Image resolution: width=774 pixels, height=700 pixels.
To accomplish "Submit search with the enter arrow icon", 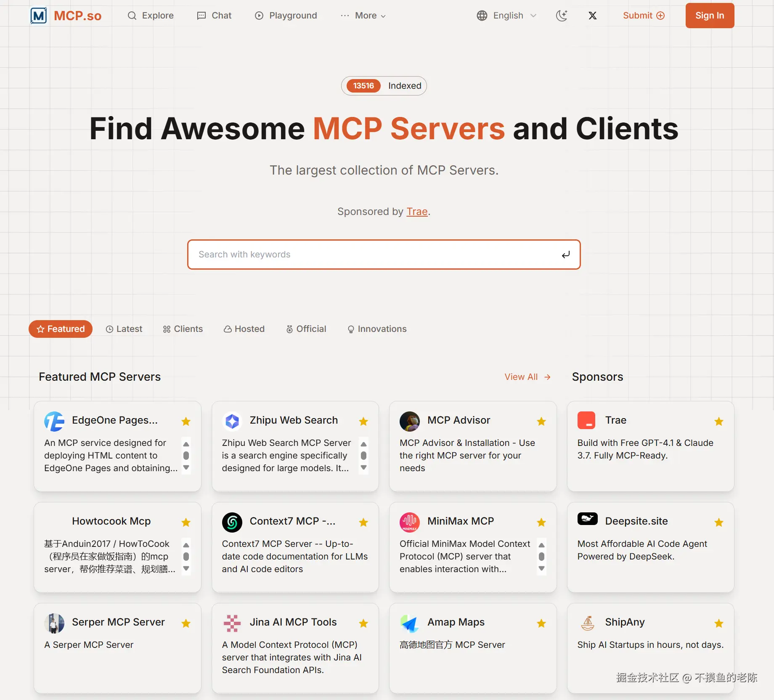I will coord(566,255).
